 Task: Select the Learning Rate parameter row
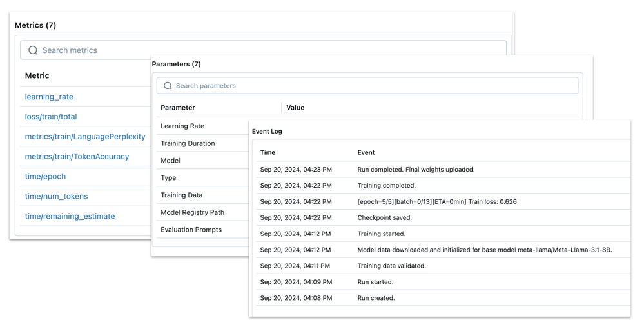click(182, 126)
